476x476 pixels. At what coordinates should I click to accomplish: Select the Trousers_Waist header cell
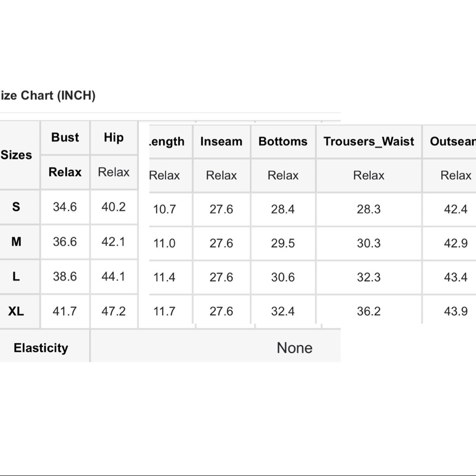(x=369, y=141)
